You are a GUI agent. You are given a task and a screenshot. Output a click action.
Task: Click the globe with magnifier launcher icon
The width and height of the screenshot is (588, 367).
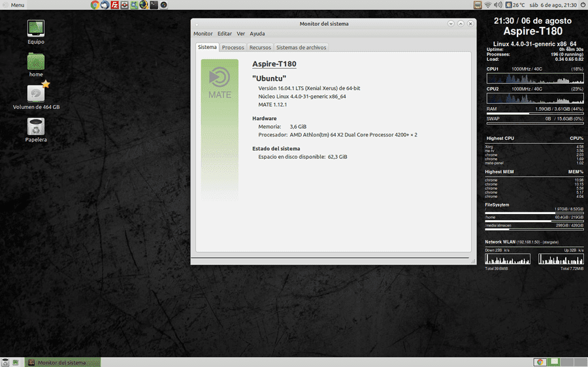pyautogui.click(x=144, y=5)
